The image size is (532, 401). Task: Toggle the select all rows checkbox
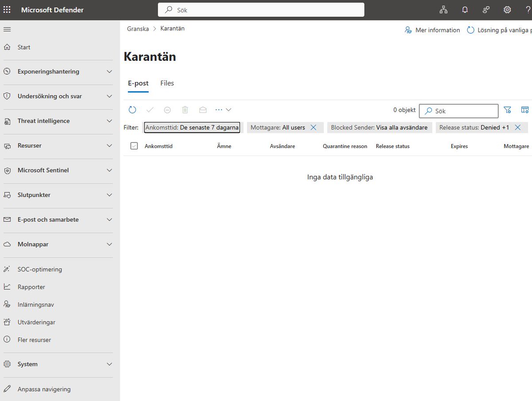[x=134, y=146]
